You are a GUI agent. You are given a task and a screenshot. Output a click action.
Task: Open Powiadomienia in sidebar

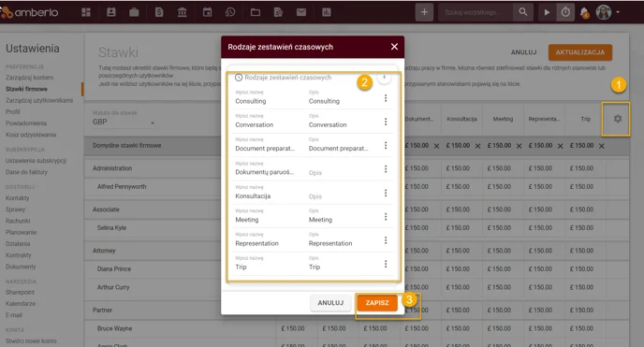click(x=26, y=123)
